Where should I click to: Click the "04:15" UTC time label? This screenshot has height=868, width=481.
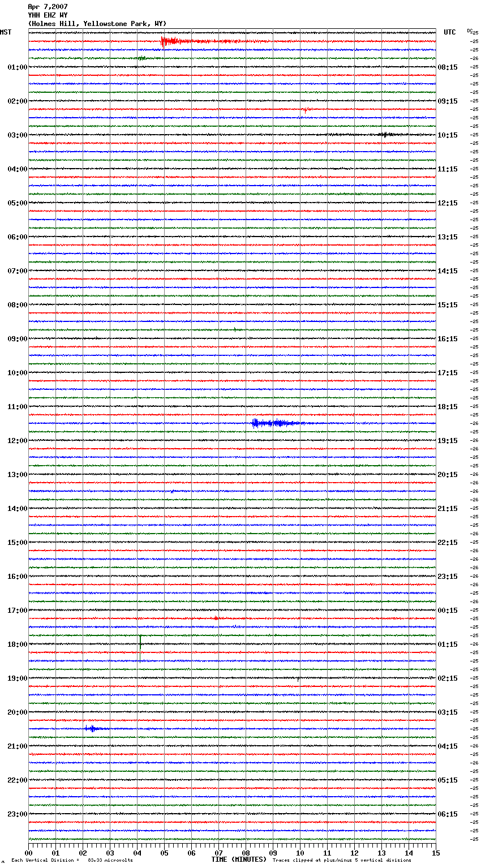click(448, 746)
